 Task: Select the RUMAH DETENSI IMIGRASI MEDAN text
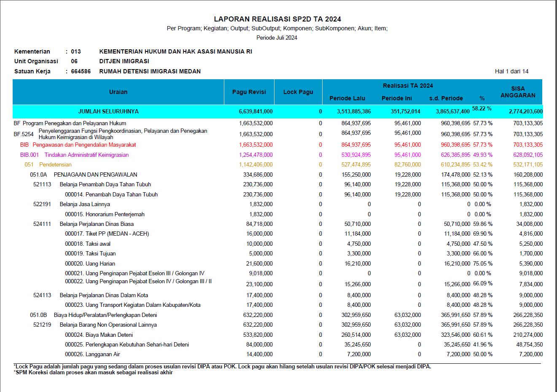150,71
